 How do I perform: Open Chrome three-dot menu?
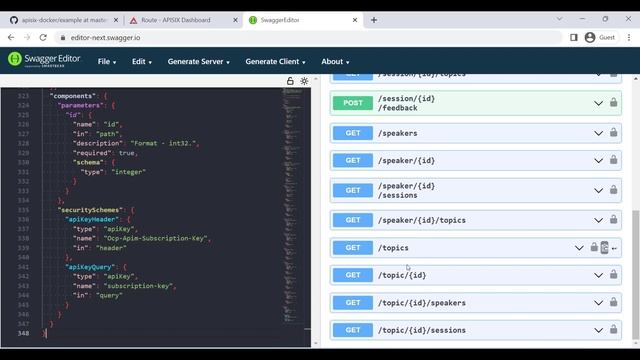(x=629, y=38)
